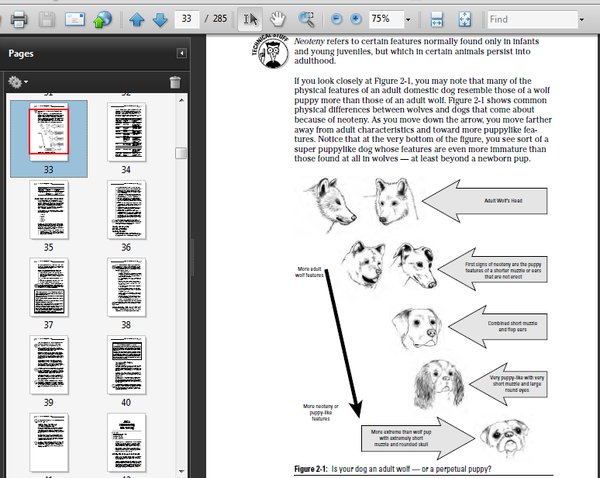Click the 'More adult wolf features' label
This screenshot has width=600, height=478.
coord(309,272)
